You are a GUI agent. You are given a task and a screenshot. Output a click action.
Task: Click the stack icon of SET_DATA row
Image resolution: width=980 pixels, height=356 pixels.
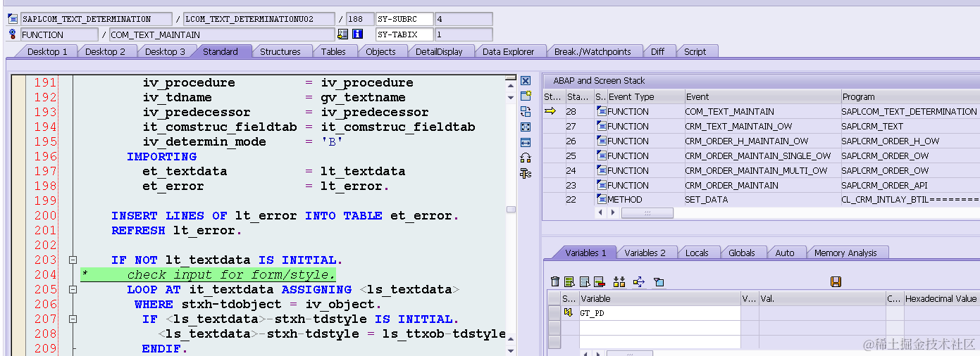coord(601,199)
